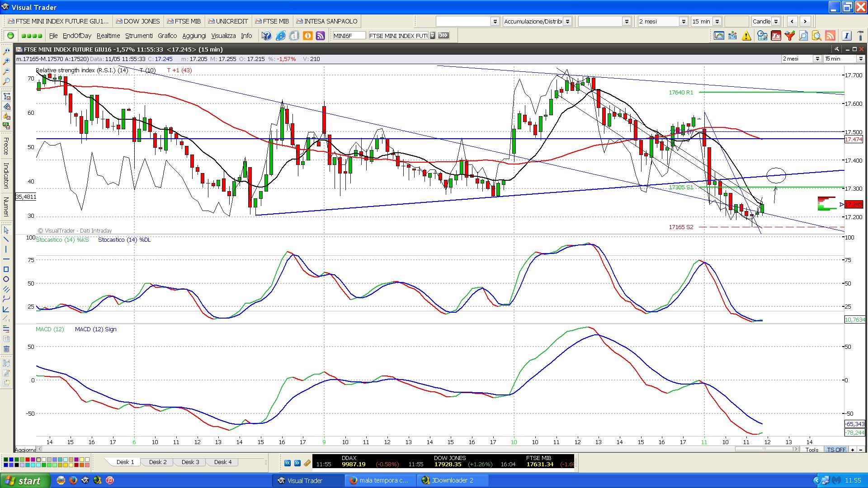
Task: Open chart header 2 mesi dropdown
Action: point(817,59)
